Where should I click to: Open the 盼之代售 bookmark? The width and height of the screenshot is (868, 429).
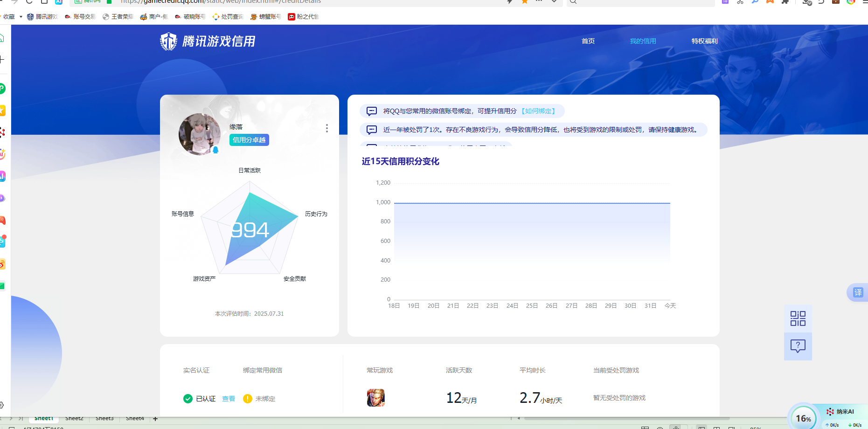[x=304, y=17]
